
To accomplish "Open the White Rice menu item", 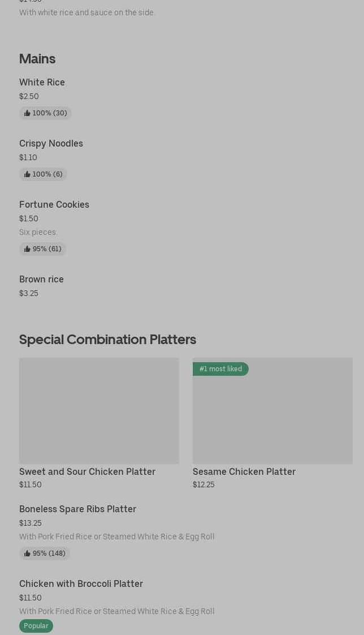I will pos(42,83).
